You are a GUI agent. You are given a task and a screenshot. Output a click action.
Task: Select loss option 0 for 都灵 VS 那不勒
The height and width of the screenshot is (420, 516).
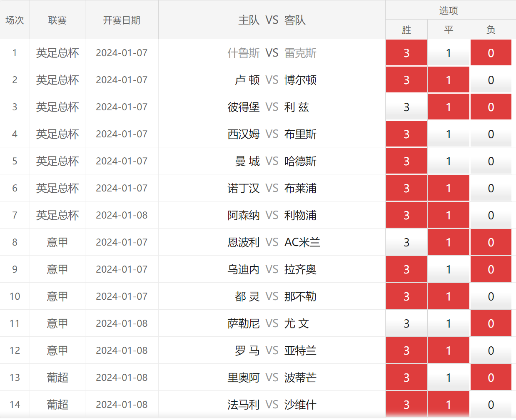[x=491, y=296]
